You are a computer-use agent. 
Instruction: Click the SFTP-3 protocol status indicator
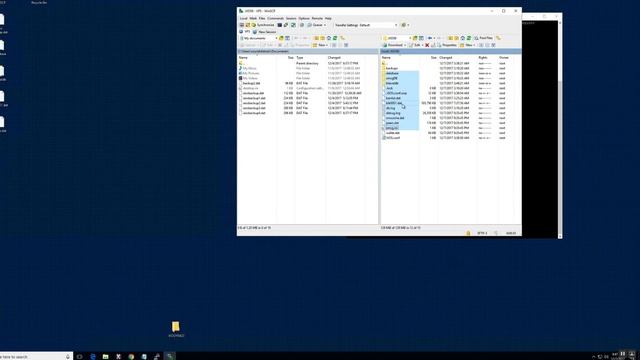click(482, 233)
